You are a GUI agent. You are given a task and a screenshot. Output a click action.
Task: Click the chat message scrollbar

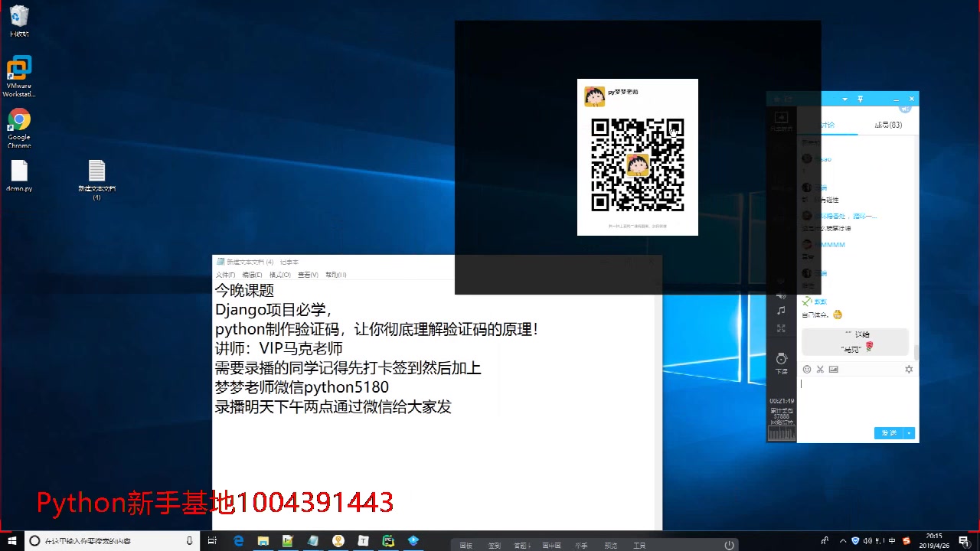916,352
